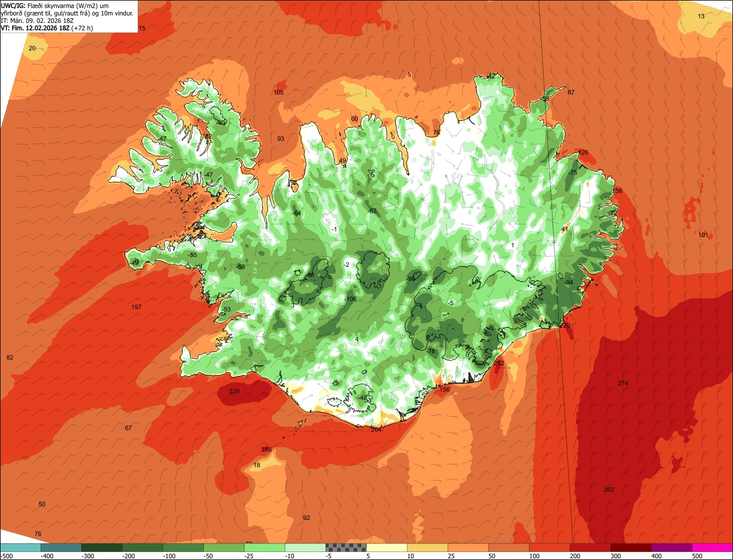This screenshot has width=733, height=560.
Task: Click the map value "87"
Action: point(571,92)
